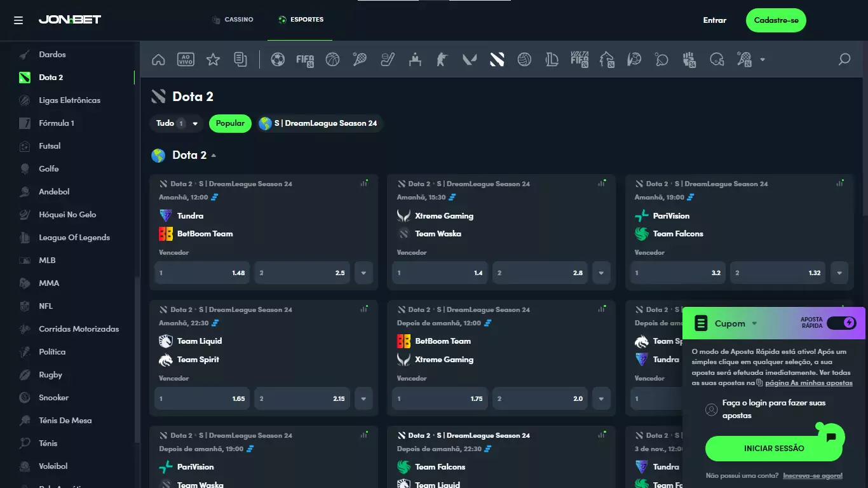
Task: Bet on Team Waska at odds 2.8
Action: [540, 273]
